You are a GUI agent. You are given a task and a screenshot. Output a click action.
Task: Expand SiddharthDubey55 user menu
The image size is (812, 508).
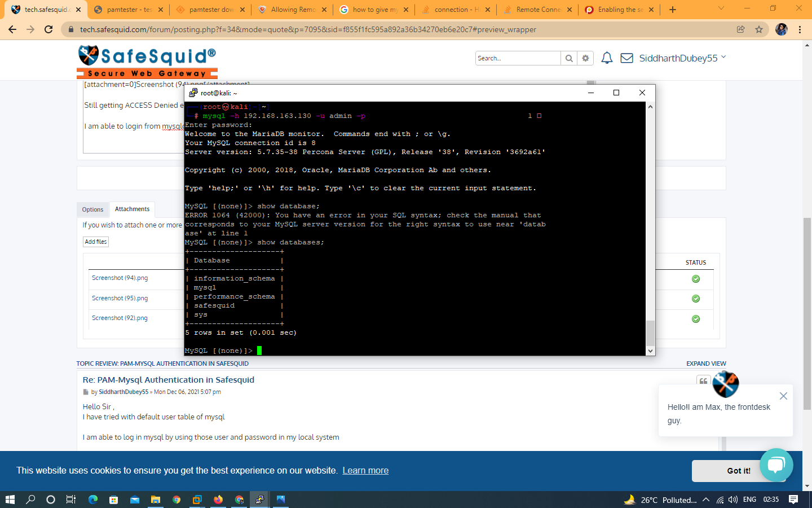click(682, 58)
